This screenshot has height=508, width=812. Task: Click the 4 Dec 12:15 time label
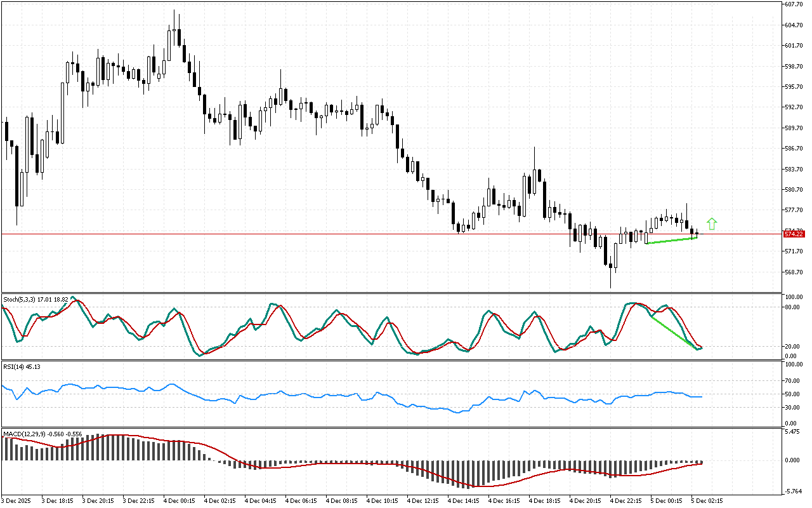422,500
